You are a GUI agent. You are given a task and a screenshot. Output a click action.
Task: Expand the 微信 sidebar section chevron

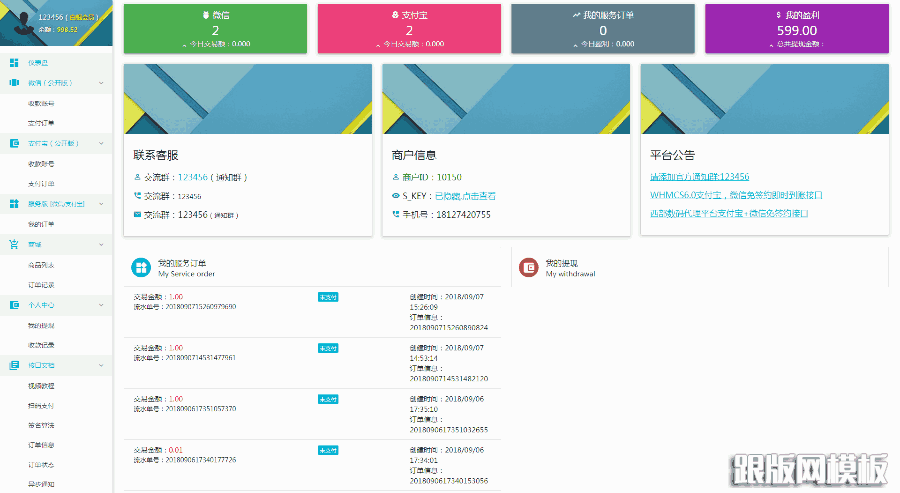[101, 83]
